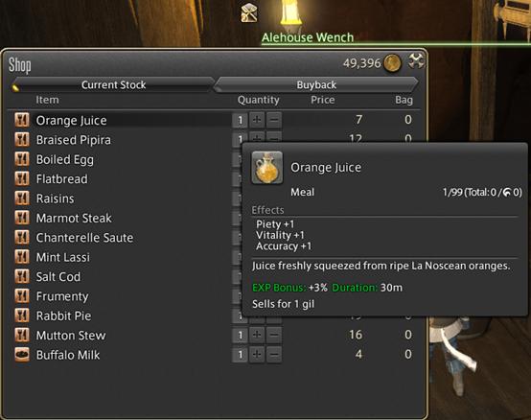Click the gil coin currency icon
The width and height of the screenshot is (531, 420).
392,63
